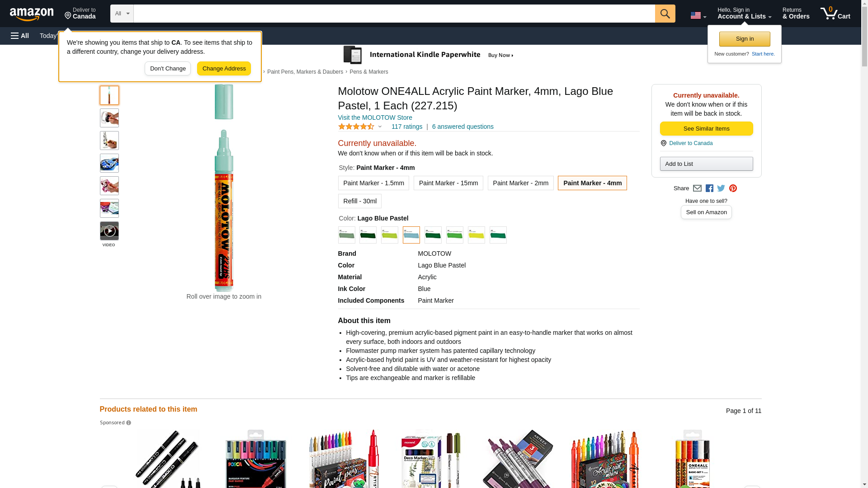Select the Refill - 30ml style option
The image size is (868, 488).
(360, 201)
